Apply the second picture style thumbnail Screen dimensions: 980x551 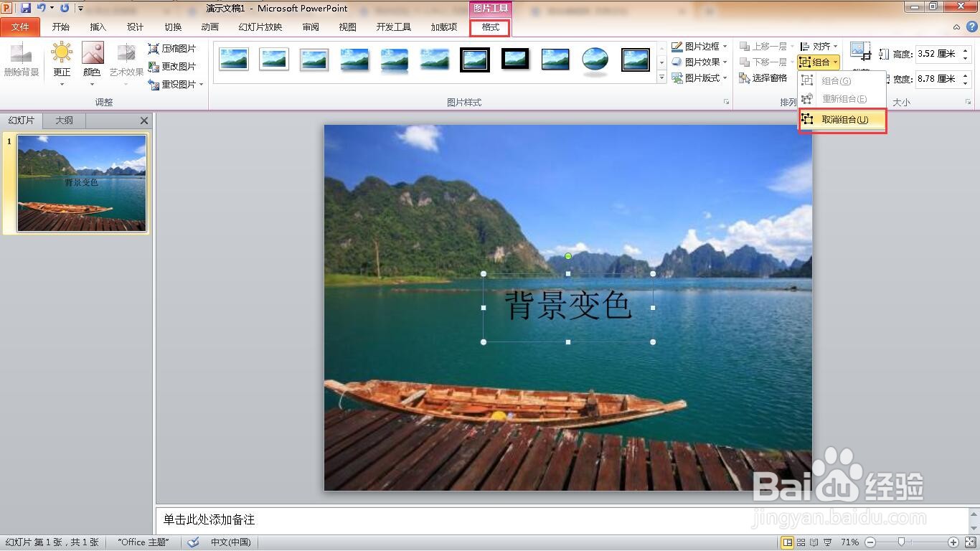(x=274, y=59)
